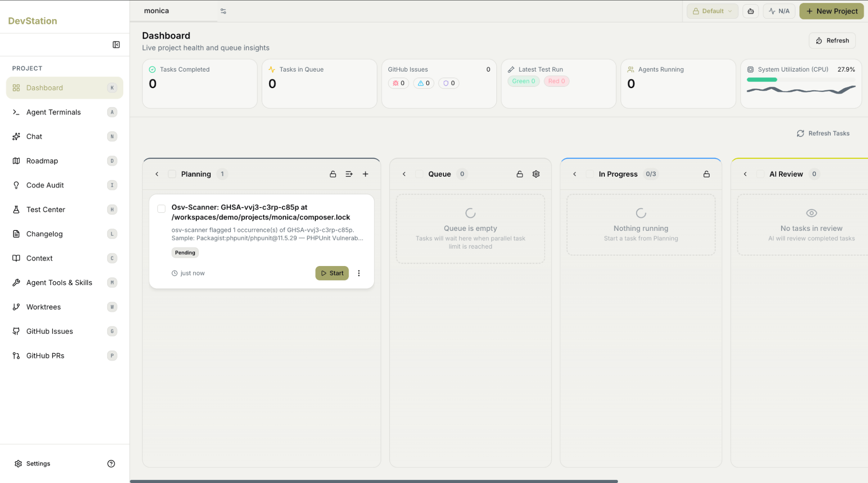This screenshot has height=483, width=868.
Task: Open project settings sliders icon next to monica
Action: pyautogui.click(x=223, y=11)
